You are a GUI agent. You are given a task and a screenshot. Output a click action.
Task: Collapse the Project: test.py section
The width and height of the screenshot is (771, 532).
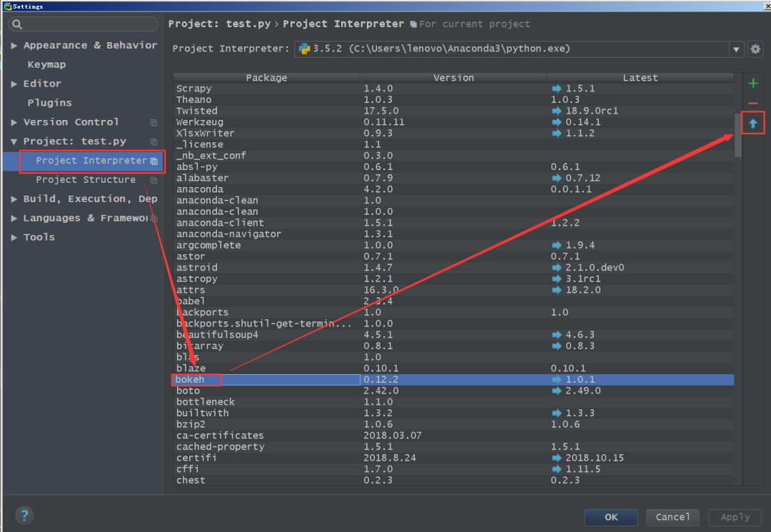tap(14, 142)
